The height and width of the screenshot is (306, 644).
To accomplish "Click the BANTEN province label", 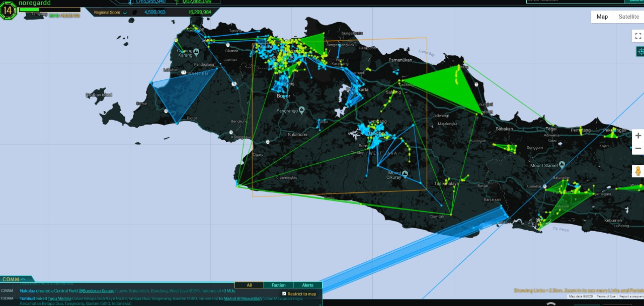I will pyautogui.click(x=198, y=74).
